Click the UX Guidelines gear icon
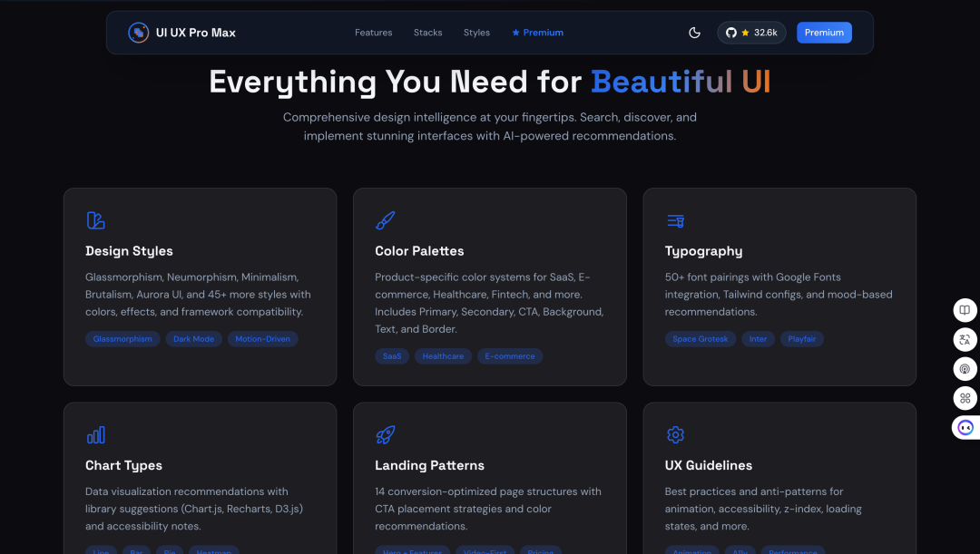 [675, 435]
